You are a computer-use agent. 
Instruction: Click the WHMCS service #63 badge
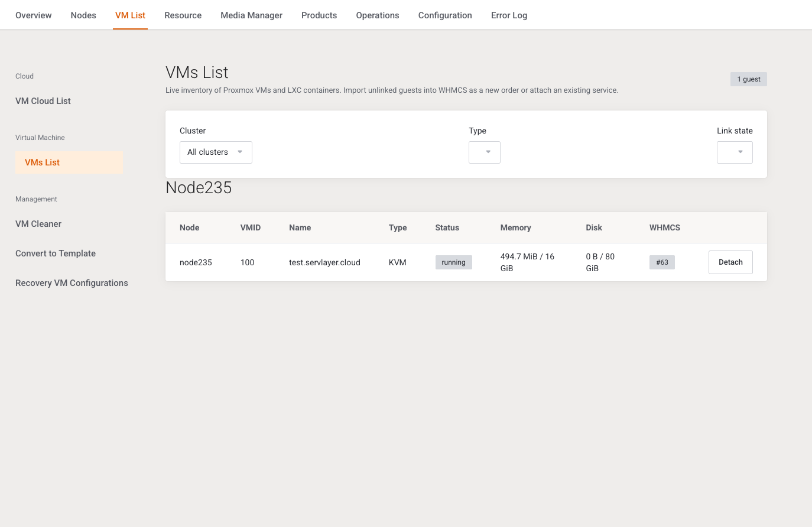pyautogui.click(x=662, y=262)
